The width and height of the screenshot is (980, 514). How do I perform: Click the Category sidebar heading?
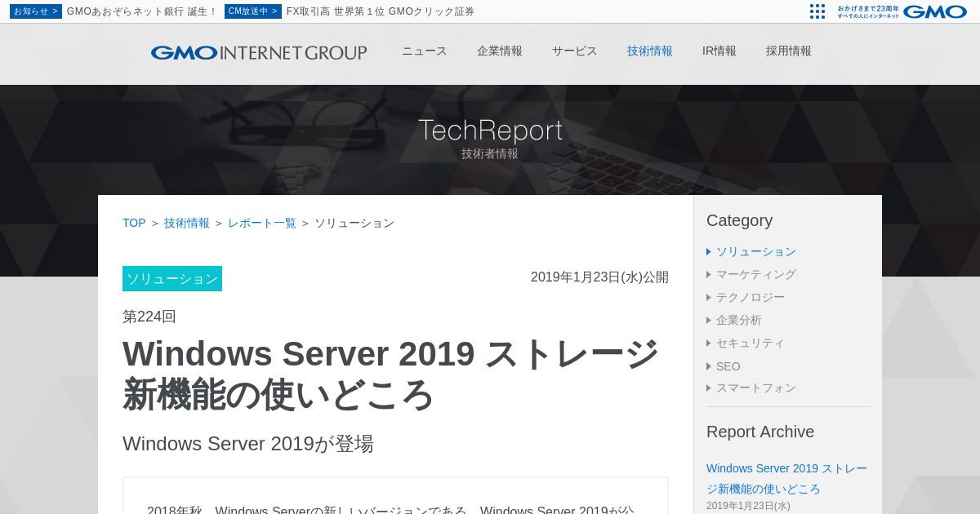pyautogui.click(x=739, y=220)
